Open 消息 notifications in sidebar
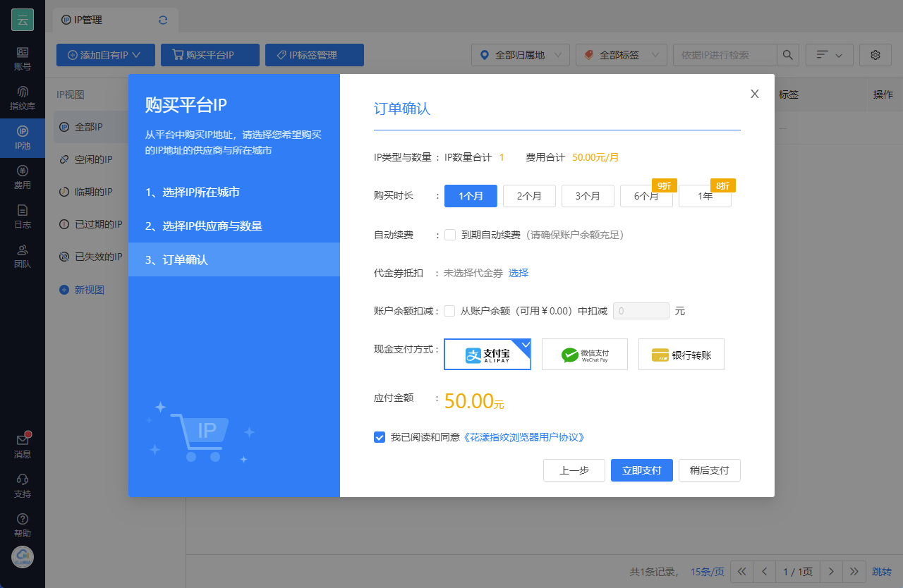 23,446
